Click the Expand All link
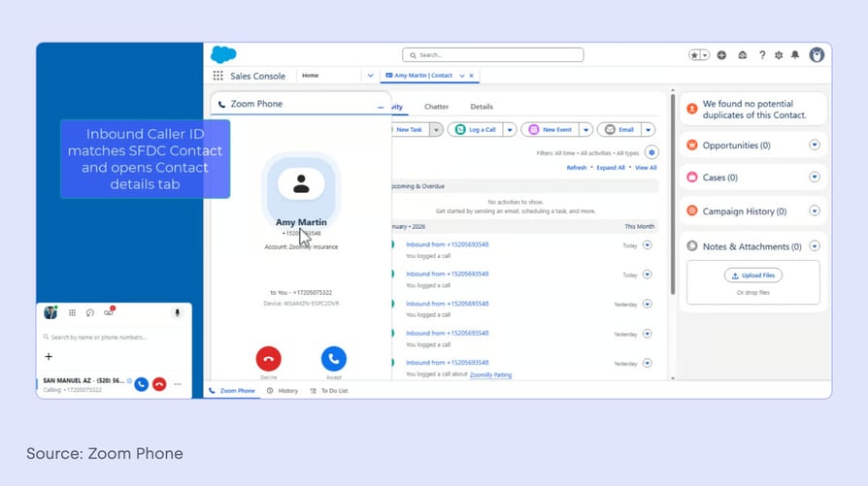 click(611, 168)
